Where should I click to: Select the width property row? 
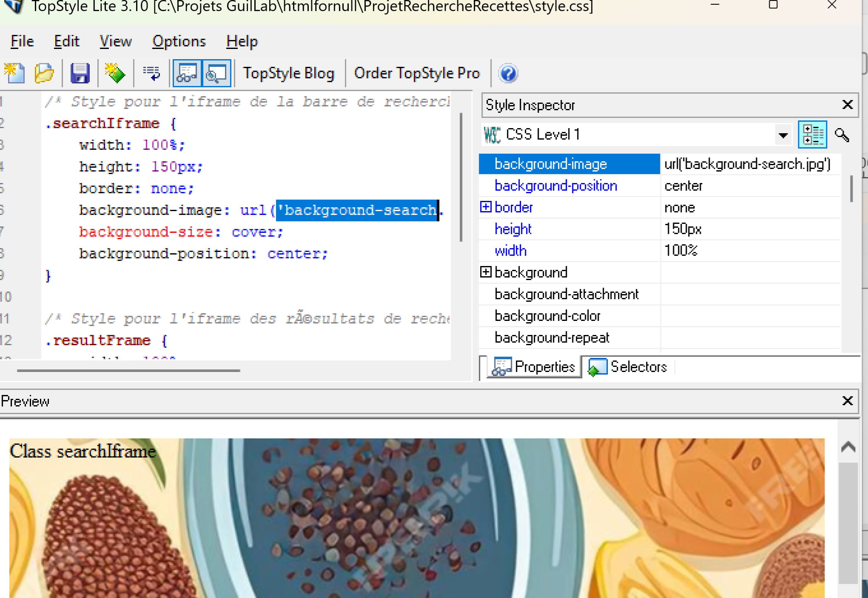pos(569,251)
